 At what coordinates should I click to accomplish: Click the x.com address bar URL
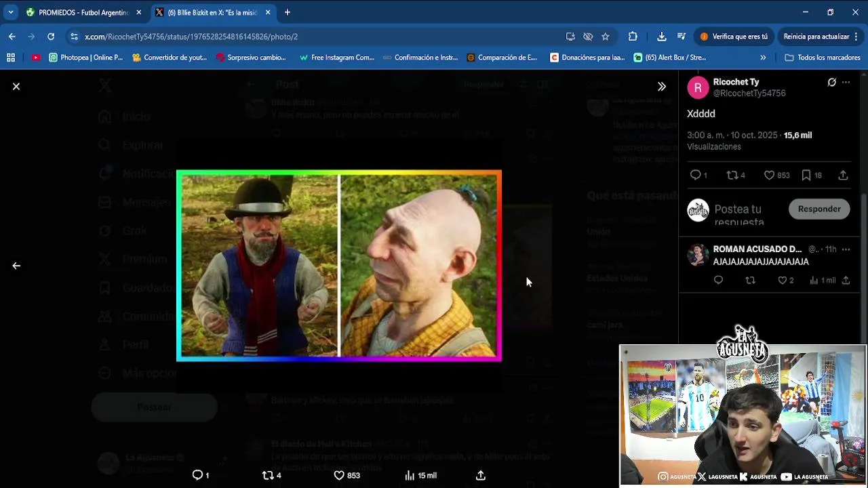pyautogui.click(x=191, y=37)
